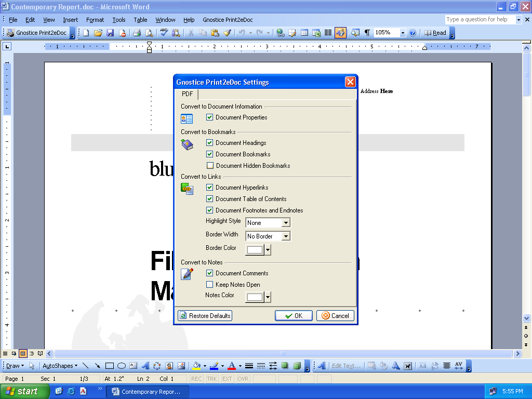This screenshot has height=399, width=532.
Task: Select the Arrow drawing tool
Action: [97, 366]
